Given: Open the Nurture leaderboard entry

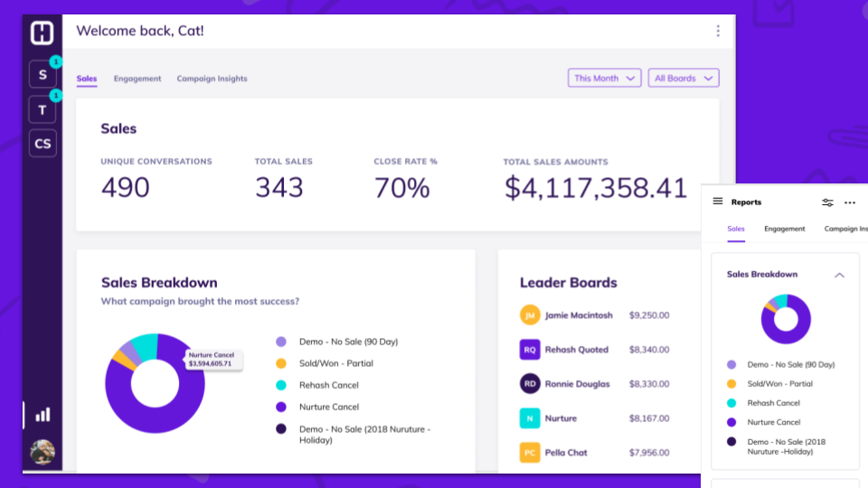Looking at the screenshot, I should click(595, 418).
